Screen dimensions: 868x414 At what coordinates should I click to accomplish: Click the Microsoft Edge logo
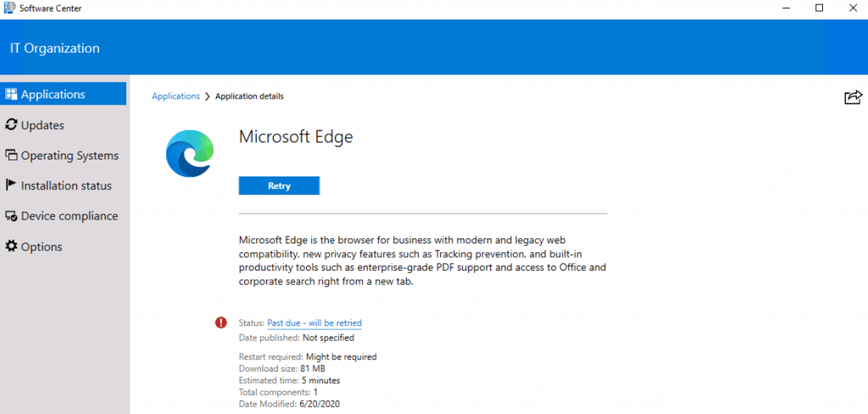191,153
